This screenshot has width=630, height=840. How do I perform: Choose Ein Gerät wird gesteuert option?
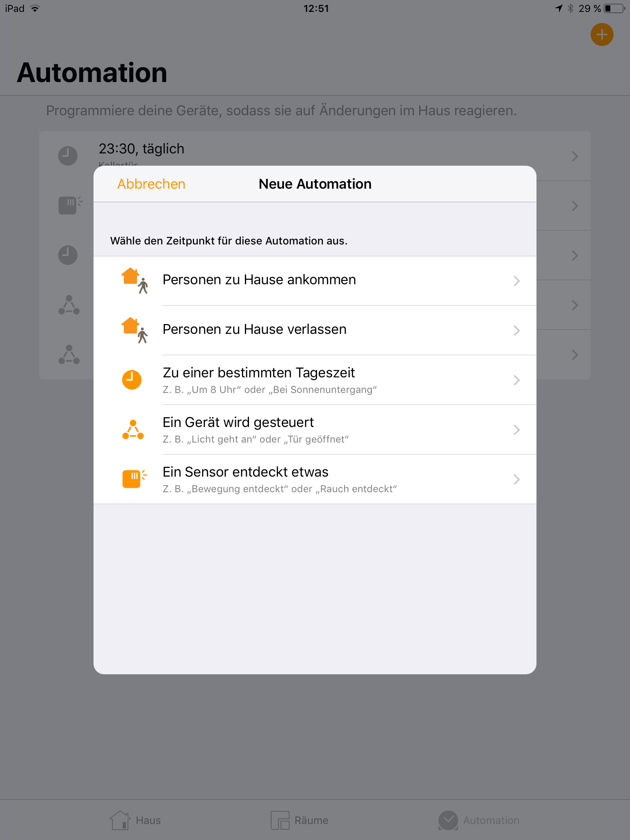(x=315, y=429)
